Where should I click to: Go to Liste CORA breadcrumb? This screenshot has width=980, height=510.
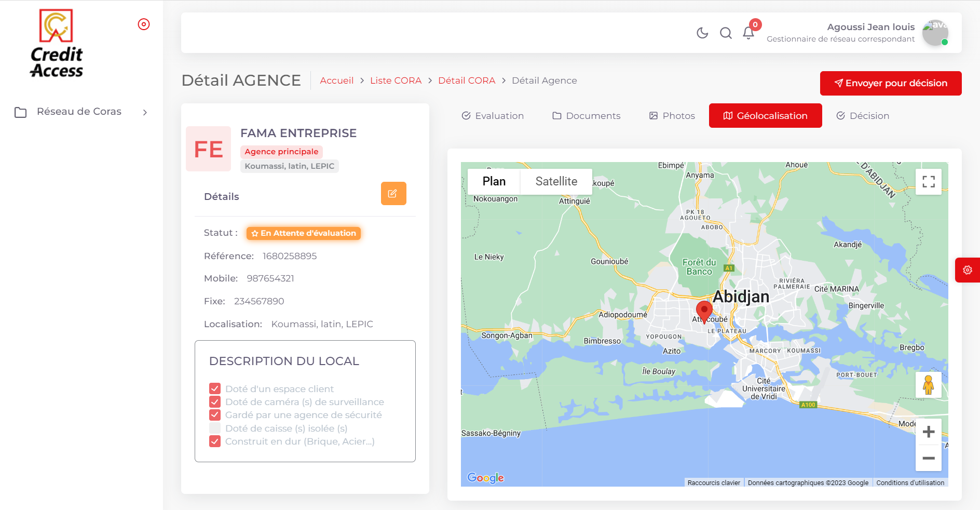[396, 80]
